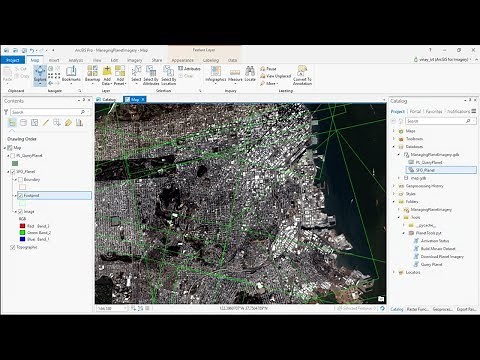Switch Contents to List By Selection
The image size is (480, 360).
click(34, 123)
